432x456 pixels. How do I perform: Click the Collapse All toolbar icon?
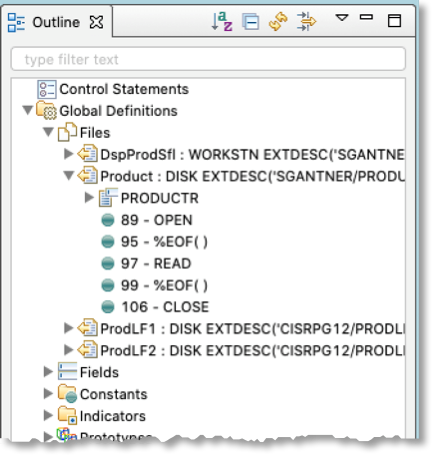[251, 22]
